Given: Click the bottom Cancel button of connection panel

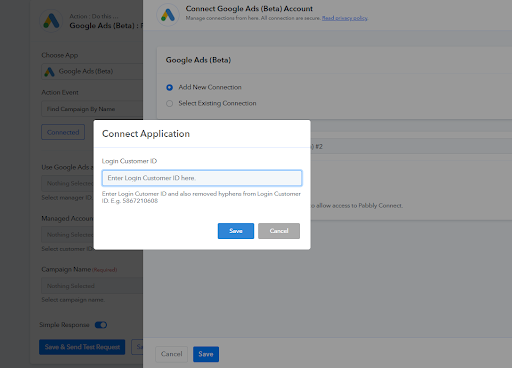Looking at the screenshot, I should (171, 354).
